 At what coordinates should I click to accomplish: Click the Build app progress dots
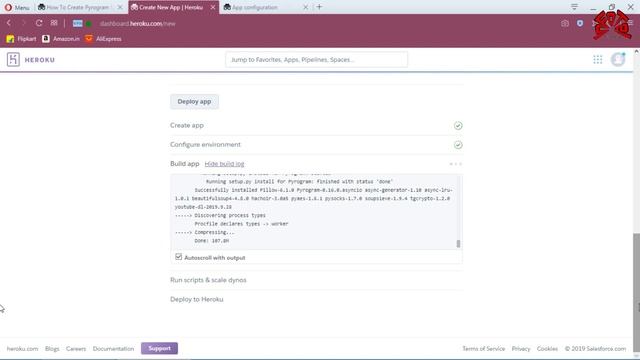coord(456,164)
